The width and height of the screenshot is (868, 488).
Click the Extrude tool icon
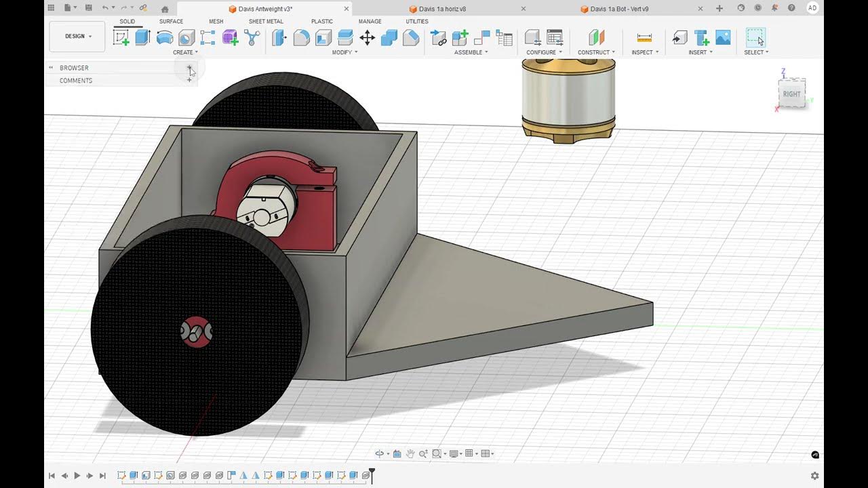pos(142,38)
